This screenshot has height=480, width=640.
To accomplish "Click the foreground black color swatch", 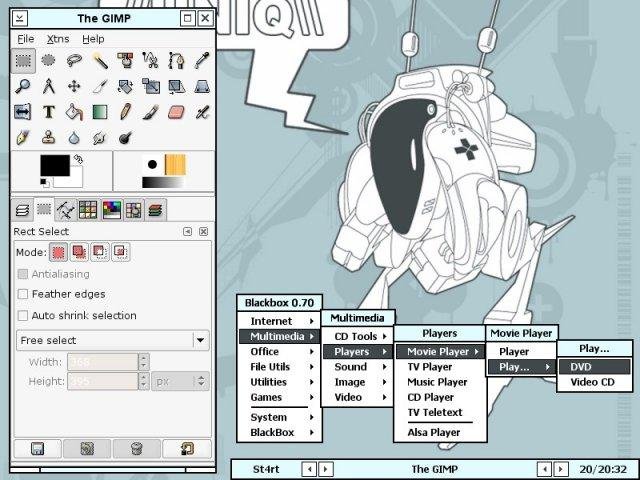I will coord(55,165).
